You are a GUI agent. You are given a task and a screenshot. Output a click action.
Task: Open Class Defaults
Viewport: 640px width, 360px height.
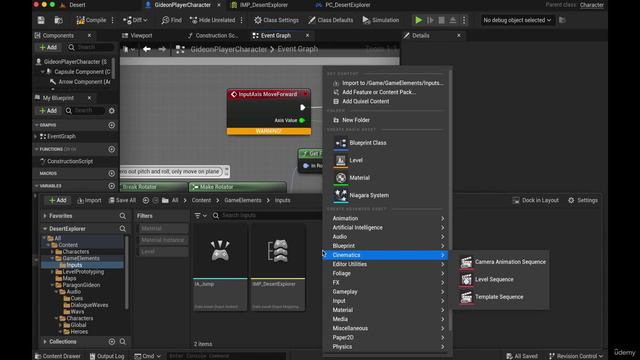[x=331, y=20]
